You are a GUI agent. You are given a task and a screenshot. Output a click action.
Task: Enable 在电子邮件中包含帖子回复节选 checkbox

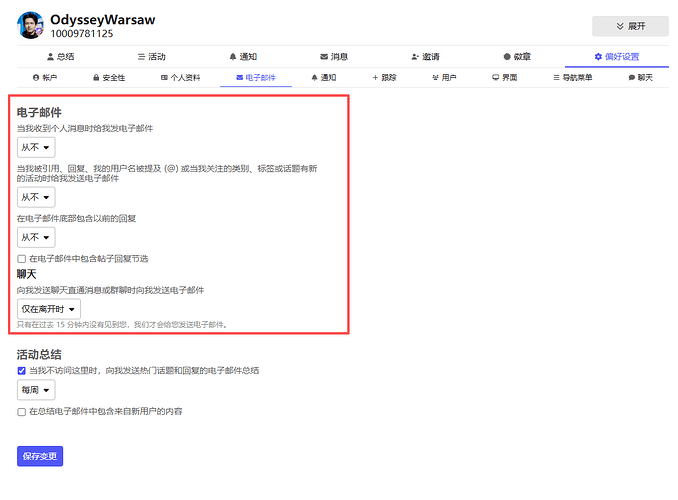point(22,259)
